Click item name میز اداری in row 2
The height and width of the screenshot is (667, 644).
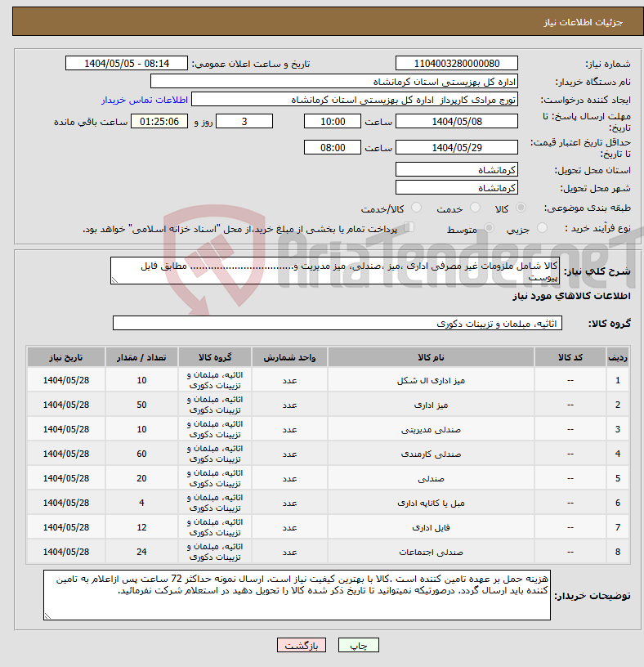tap(431, 405)
